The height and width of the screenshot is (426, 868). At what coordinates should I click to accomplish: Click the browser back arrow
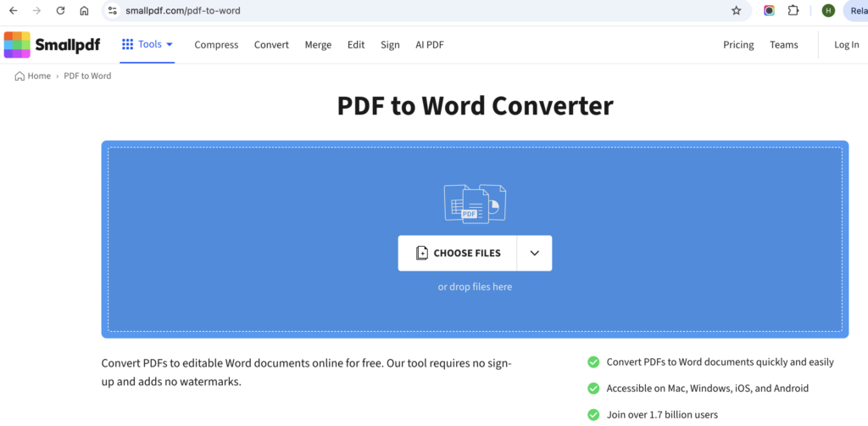coord(14,10)
